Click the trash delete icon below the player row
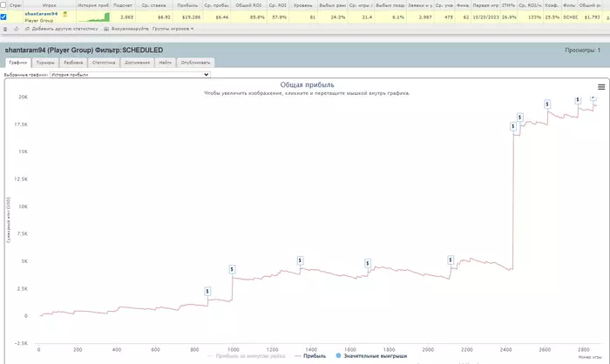 5,29
